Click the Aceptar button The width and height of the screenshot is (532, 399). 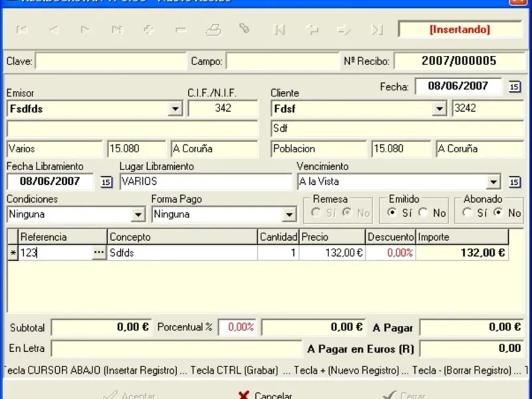click(x=129, y=395)
